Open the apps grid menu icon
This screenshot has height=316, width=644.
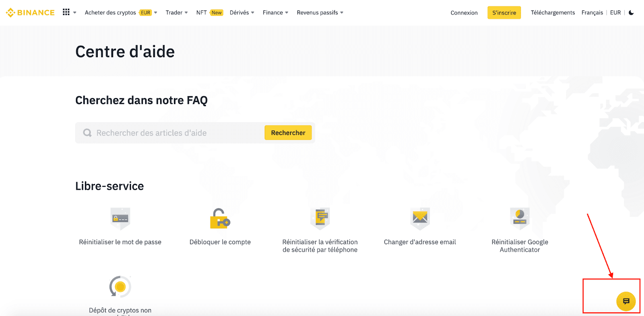66,12
